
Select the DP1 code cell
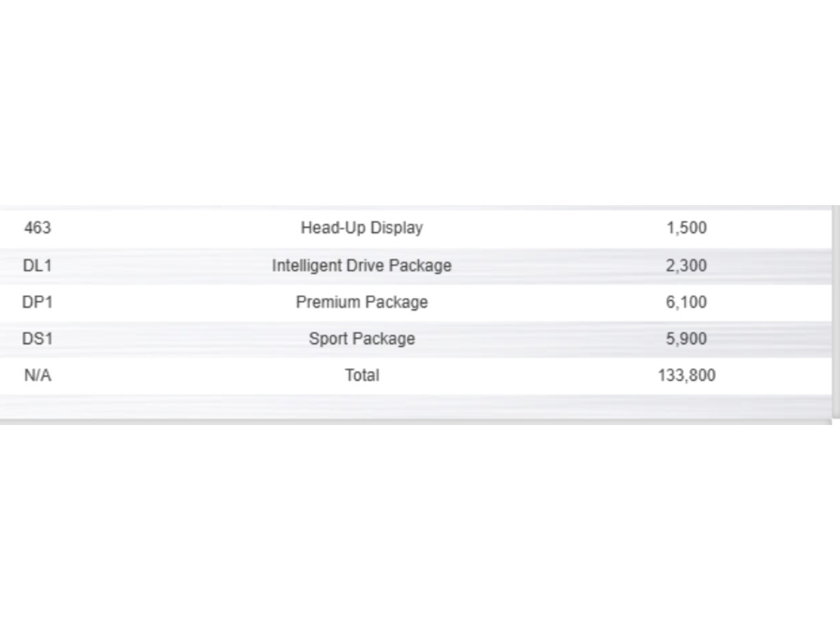38,302
